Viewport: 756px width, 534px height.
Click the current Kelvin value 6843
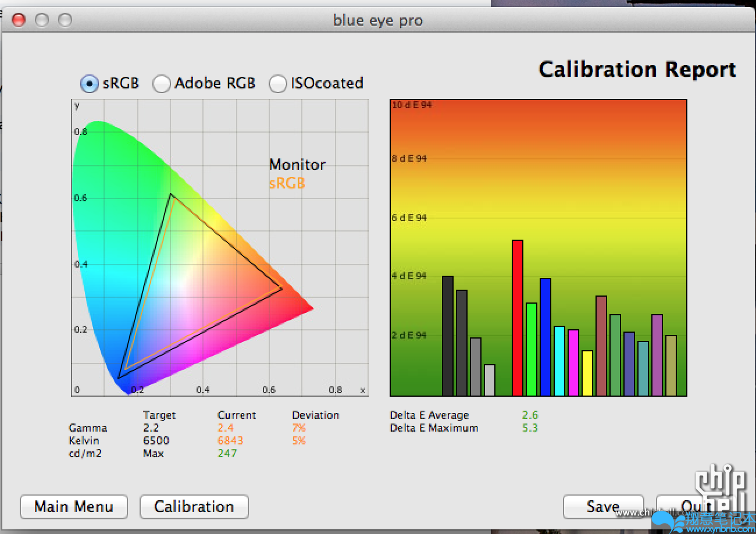230,441
